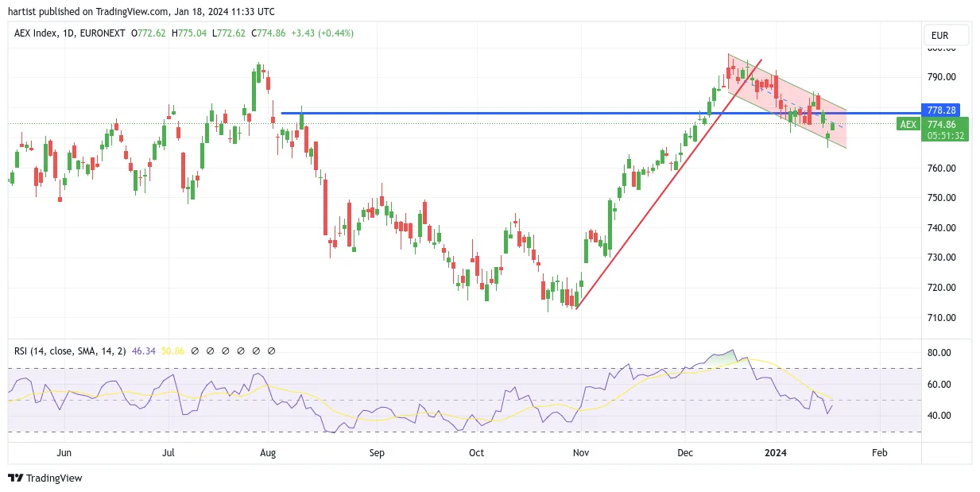The width and height of the screenshot is (980, 492).
Task: Click the green AEX symbol tag
Action: [x=908, y=124]
